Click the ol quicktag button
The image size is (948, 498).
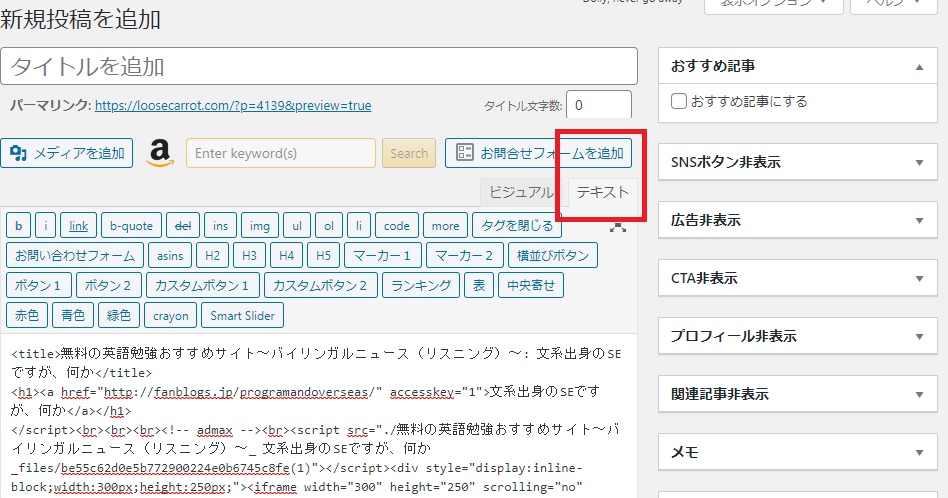click(329, 225)
